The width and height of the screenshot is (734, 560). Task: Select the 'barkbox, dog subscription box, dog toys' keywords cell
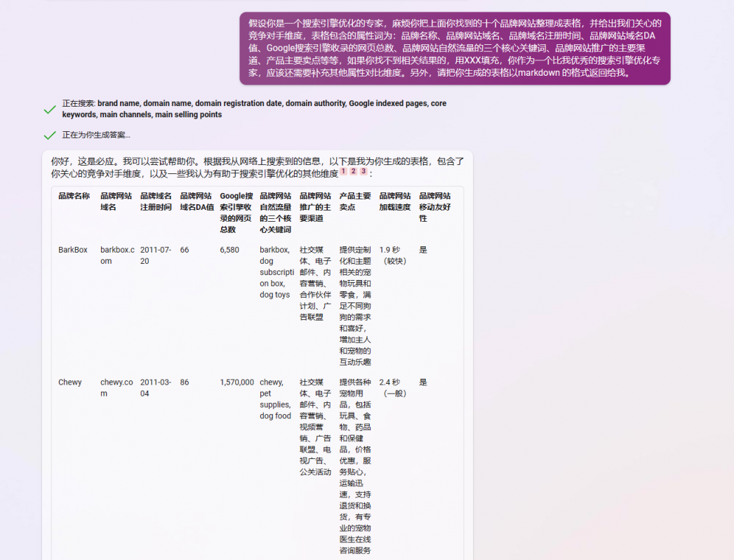(x=276, y=272)
